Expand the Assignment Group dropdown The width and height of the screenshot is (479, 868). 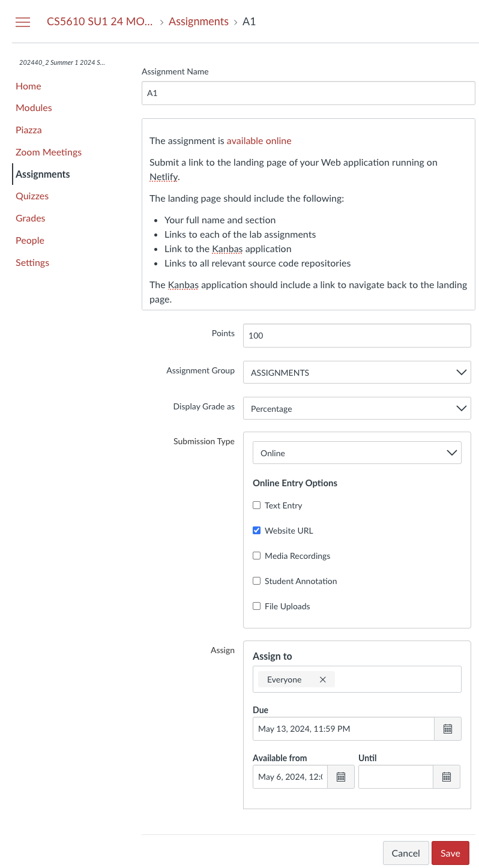tap(357, 372)
